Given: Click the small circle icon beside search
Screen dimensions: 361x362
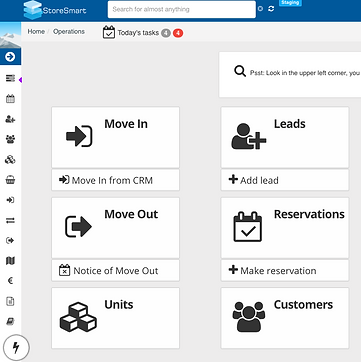Looking at the screenshot, I should pyautogui.click(x=260, y=9).
